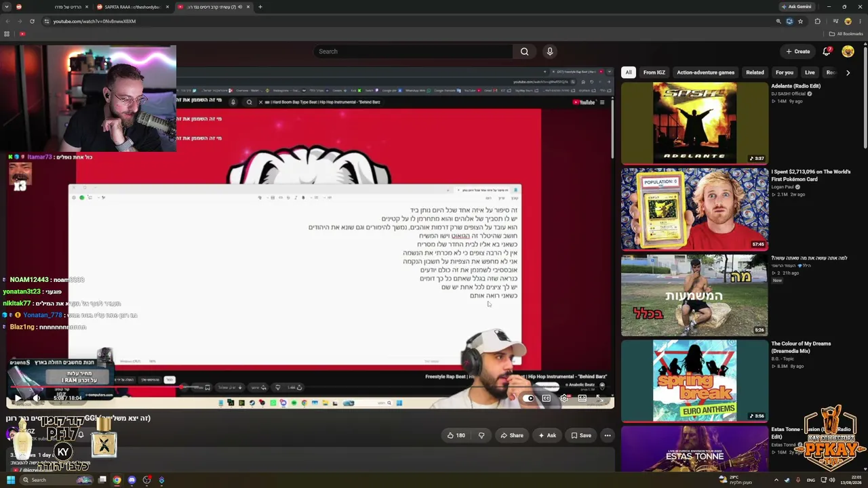Image resolution: width=868 pixels, height=488 pixels.
Task: Enter full screen video mode
Action: pyautogui.click(x=599, y=399)
